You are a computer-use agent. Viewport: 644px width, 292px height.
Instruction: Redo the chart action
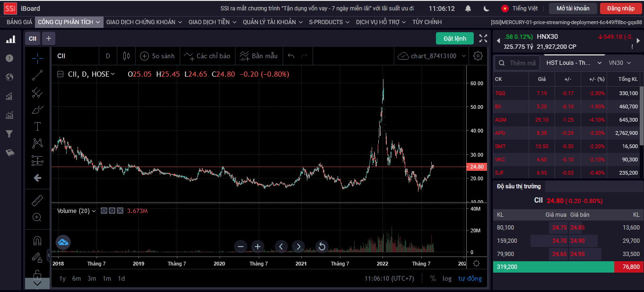pos(305,56)
